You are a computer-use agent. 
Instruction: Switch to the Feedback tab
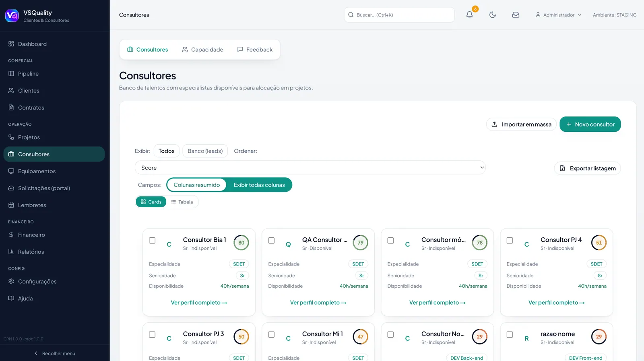(255, 50)
